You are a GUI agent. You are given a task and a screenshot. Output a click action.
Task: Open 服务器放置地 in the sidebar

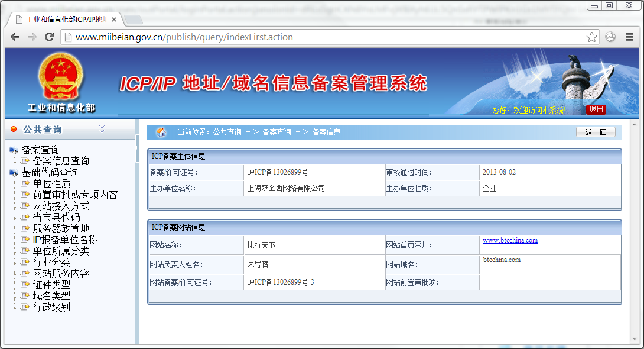tap(61, 228)
